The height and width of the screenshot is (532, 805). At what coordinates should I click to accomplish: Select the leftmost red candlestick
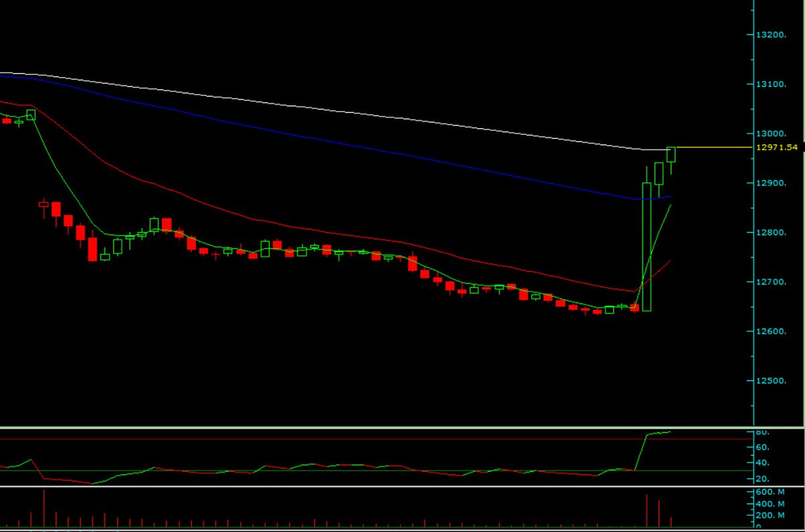tap(5, 121)
